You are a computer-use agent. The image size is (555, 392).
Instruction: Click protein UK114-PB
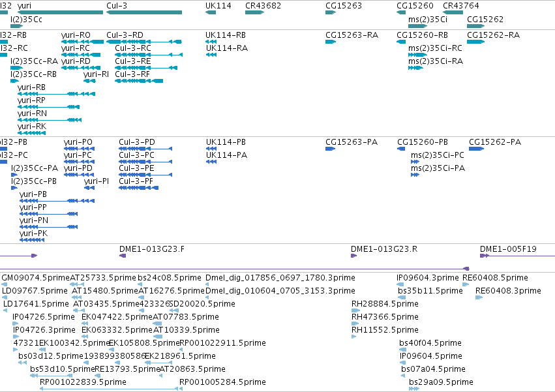211,149
